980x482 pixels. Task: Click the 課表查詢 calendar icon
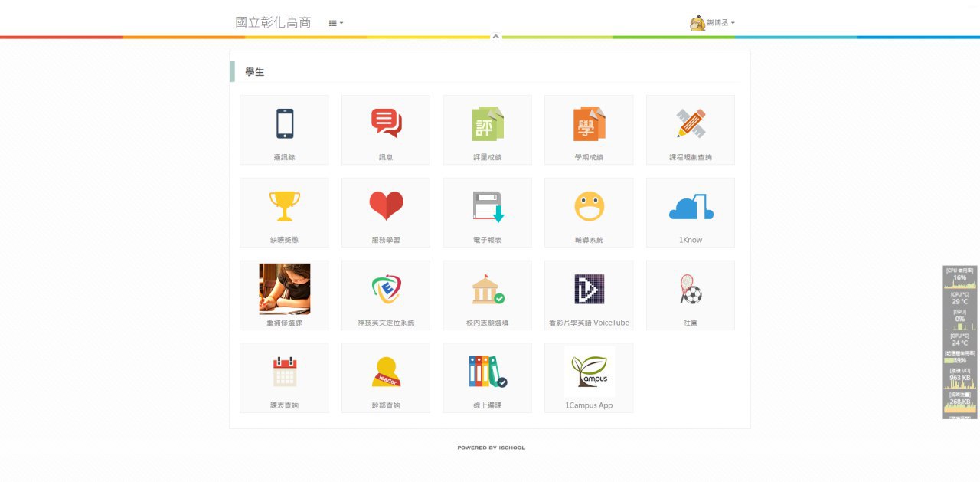[284, 372]
